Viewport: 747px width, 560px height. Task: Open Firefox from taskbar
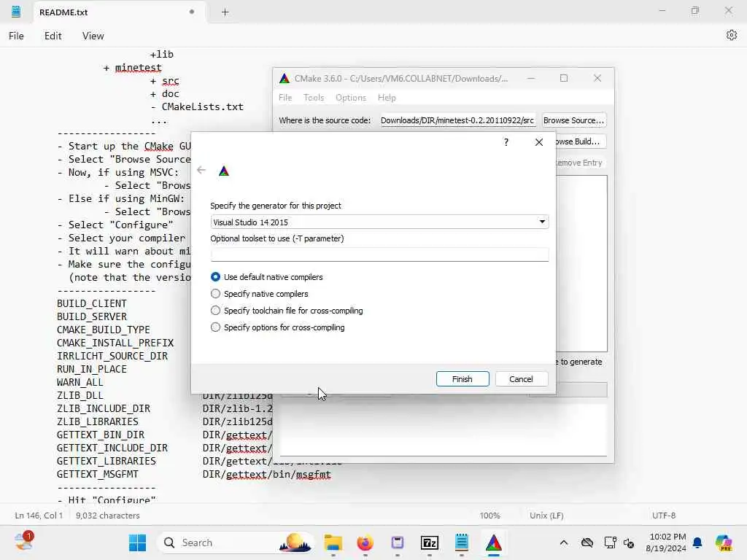[365, 542]
